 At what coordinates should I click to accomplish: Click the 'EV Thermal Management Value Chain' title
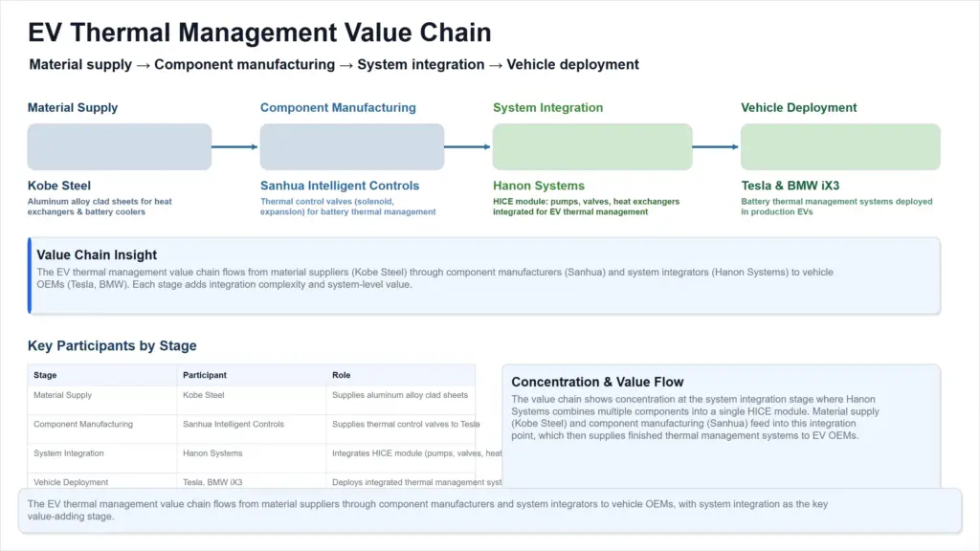coord(259,33)
